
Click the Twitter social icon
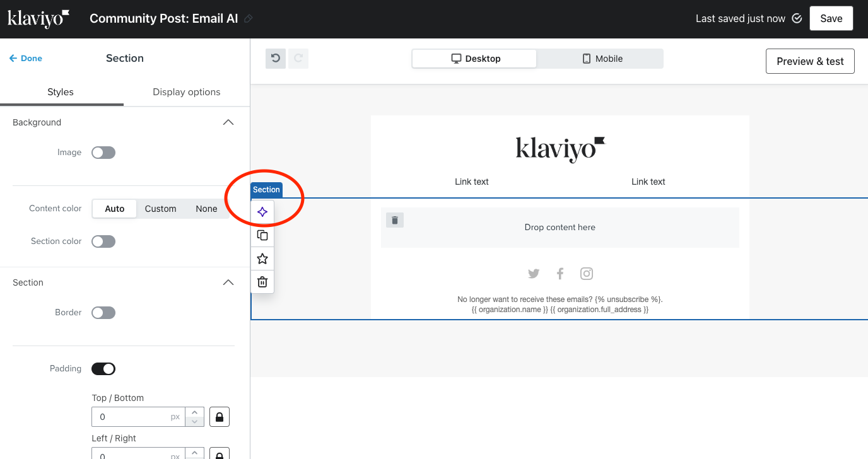click(x=534, y=274)
